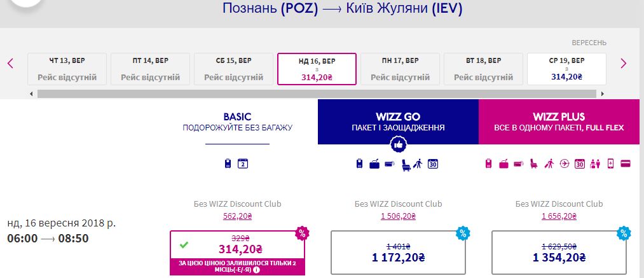Click the seat icon under WIZZ GO
The image size is (644, 278).
pos(404,164)
